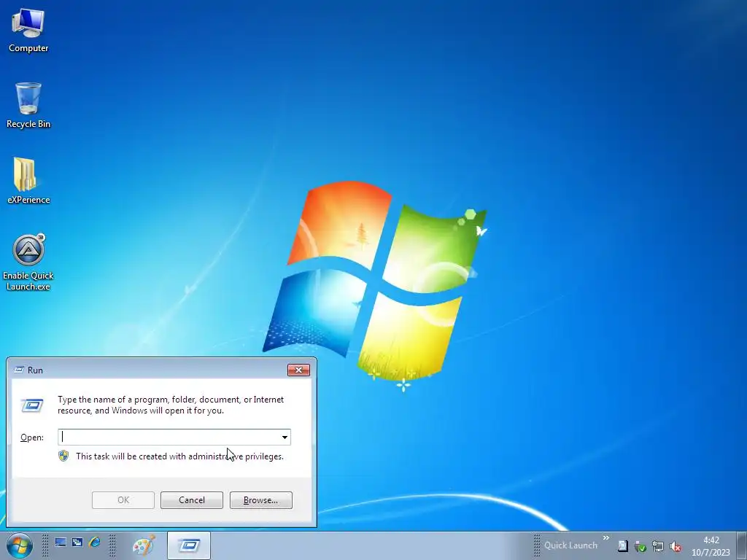Click the grayed-out OK button

point(123,500)
